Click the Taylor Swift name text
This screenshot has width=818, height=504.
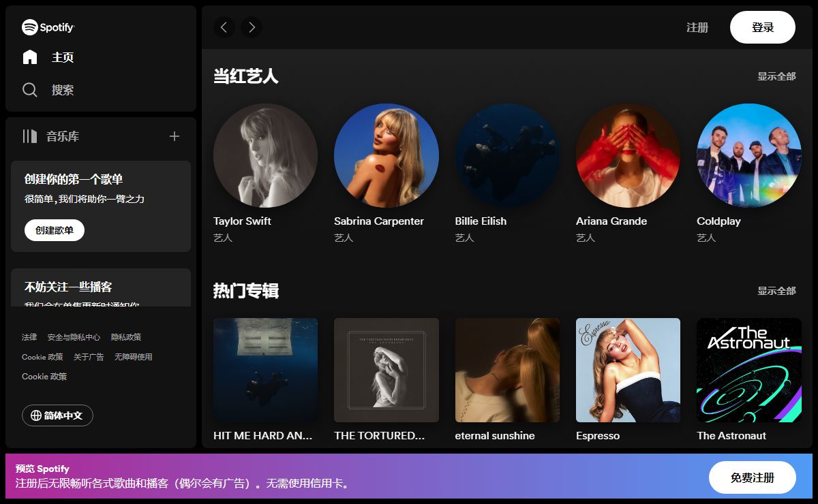point(242,221)
